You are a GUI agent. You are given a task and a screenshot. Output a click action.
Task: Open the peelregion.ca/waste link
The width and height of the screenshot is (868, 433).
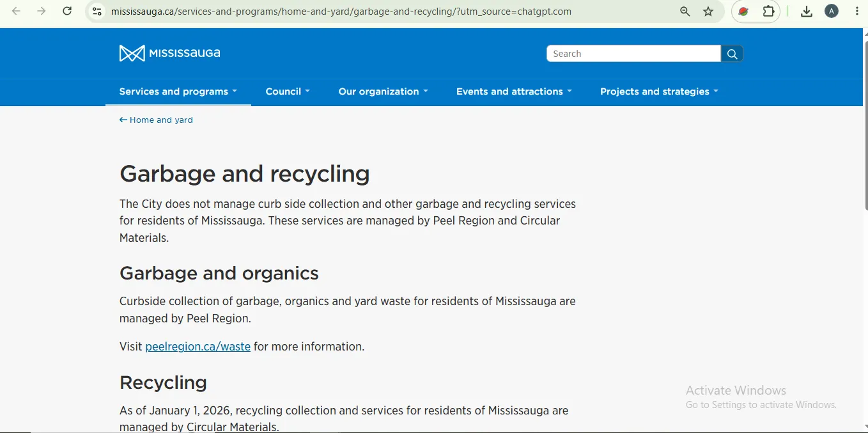198,347
